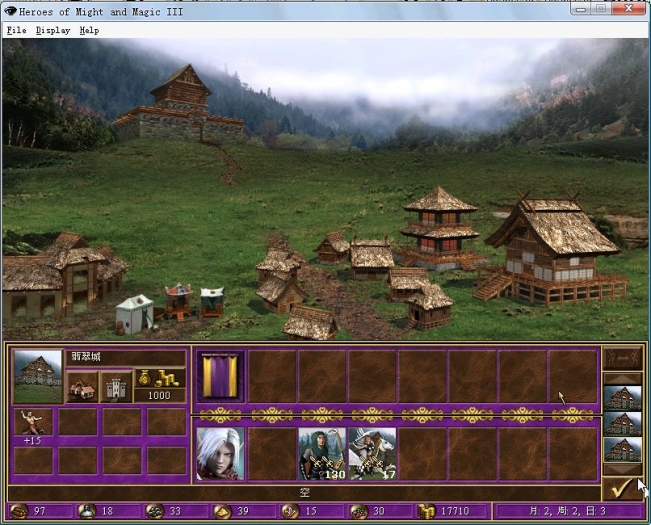Click the purple garrison flag slot
Screen dimensions: 651x525
click(x=220, y=376)
